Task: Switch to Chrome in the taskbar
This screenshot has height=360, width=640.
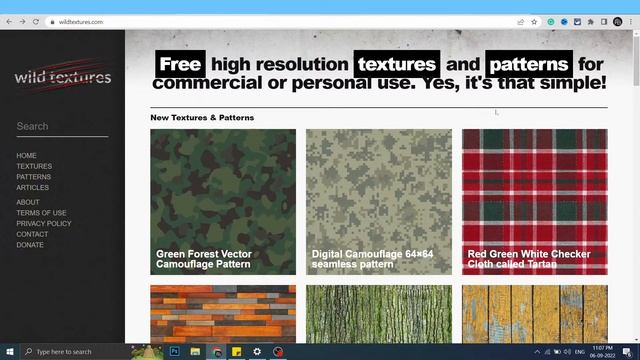Action: point(216,351)
